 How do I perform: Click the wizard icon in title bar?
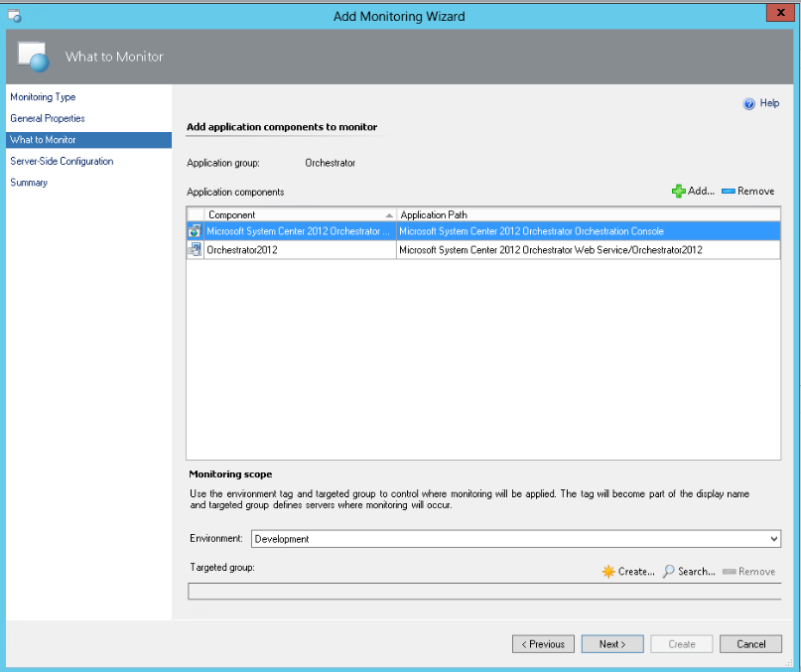point(14,16)
